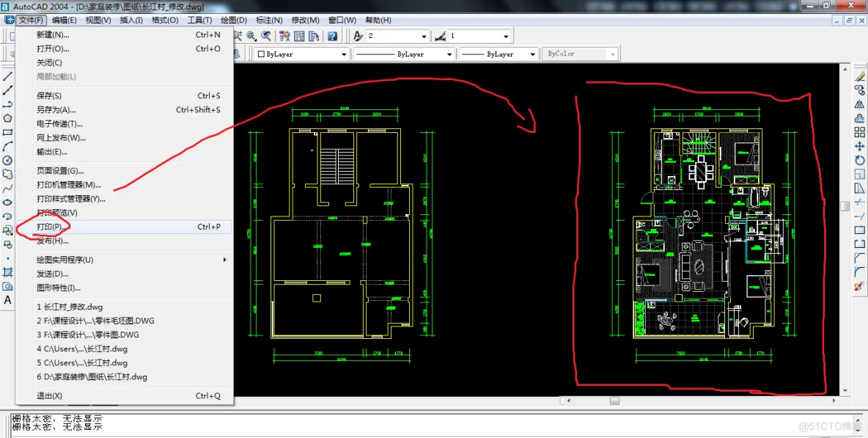Open the 视图(V) menu
868x438 pixels.
click(98, 20)
